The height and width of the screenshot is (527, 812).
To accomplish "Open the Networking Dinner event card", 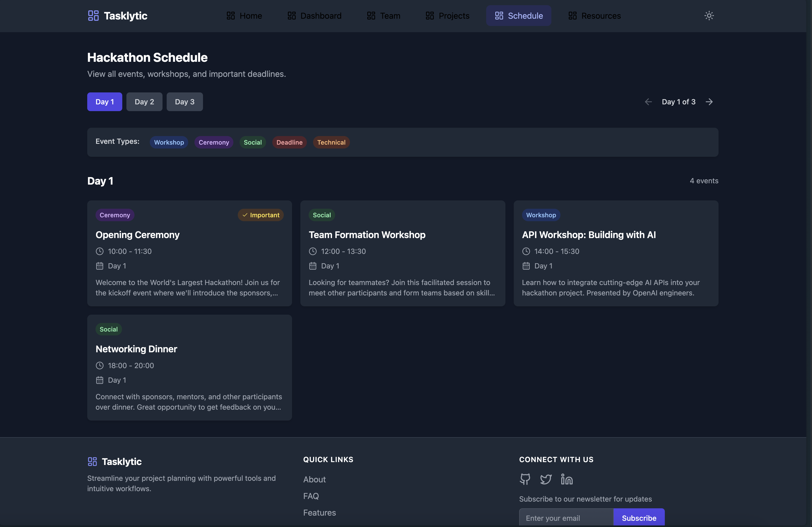I will click(x=189, y=367).
